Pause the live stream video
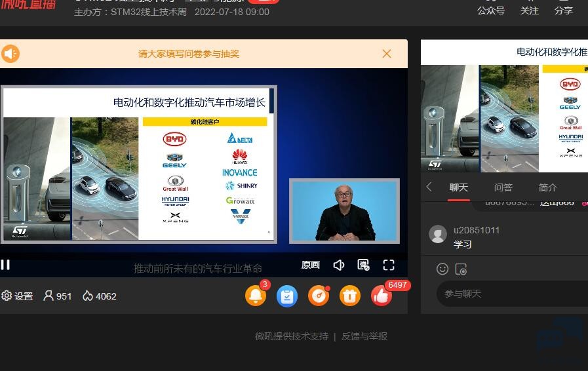 tap(5, 265)
